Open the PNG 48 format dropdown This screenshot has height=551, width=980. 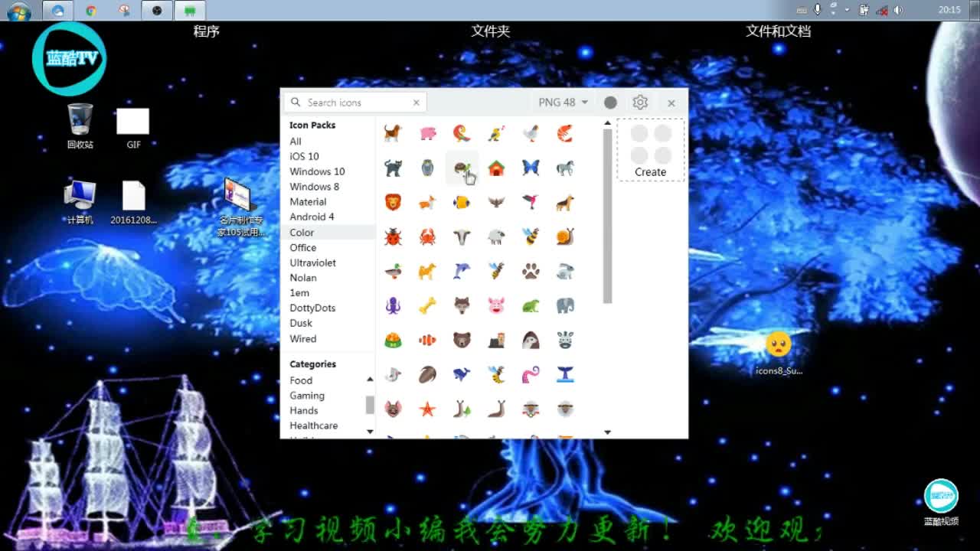(563, 103)
